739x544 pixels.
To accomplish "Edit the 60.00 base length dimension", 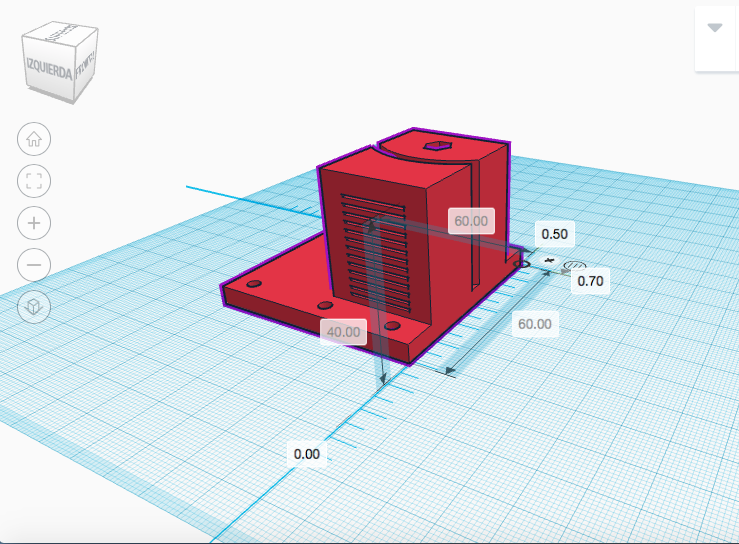I will pyautogui.click(x=535, y=324).
